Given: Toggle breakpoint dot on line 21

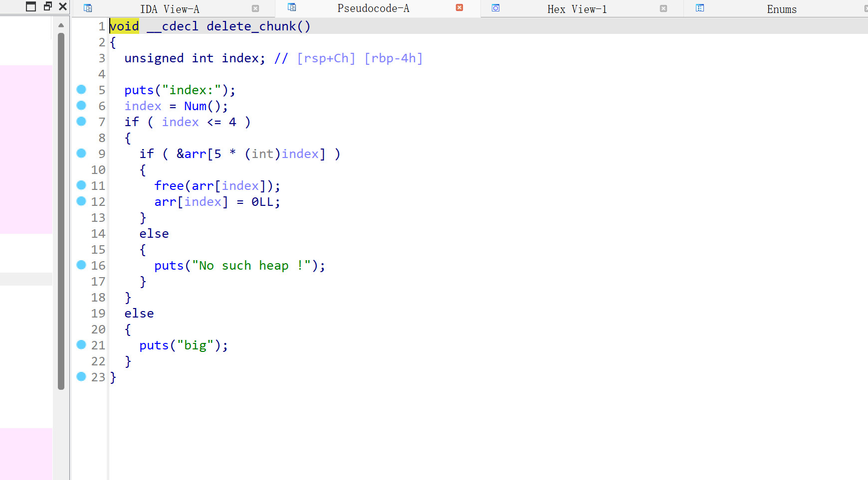Looking at the screenshot, I should click(81, 344).
